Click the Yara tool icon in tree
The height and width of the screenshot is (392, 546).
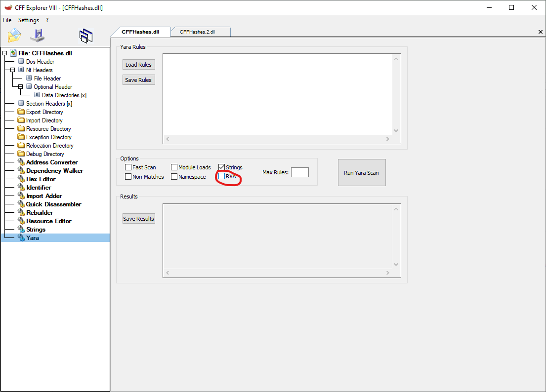[x=21, y=237]
